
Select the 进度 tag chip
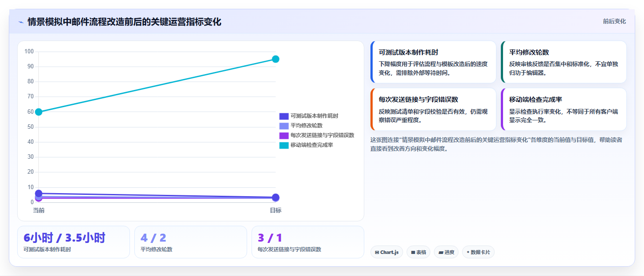pos(446,252)
